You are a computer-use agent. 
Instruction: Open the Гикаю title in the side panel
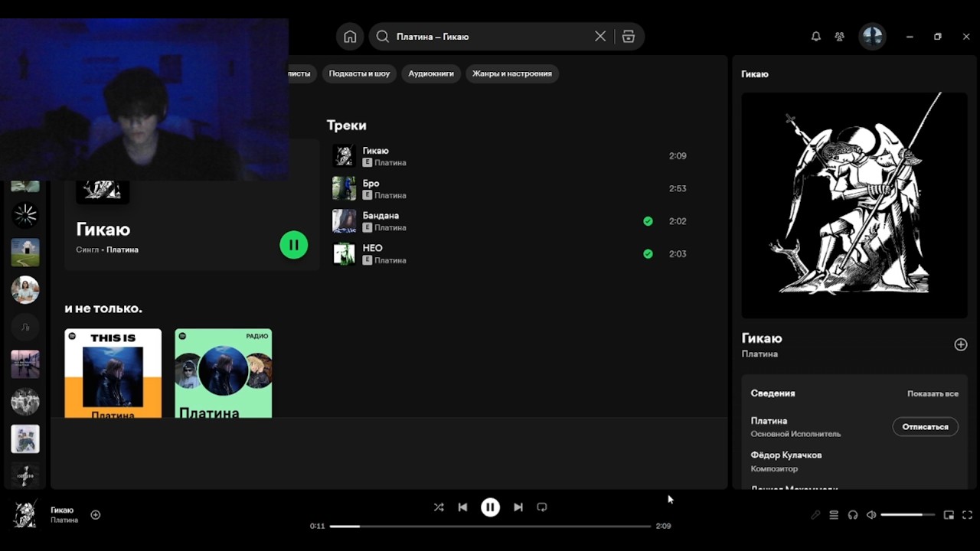point(762,338)
